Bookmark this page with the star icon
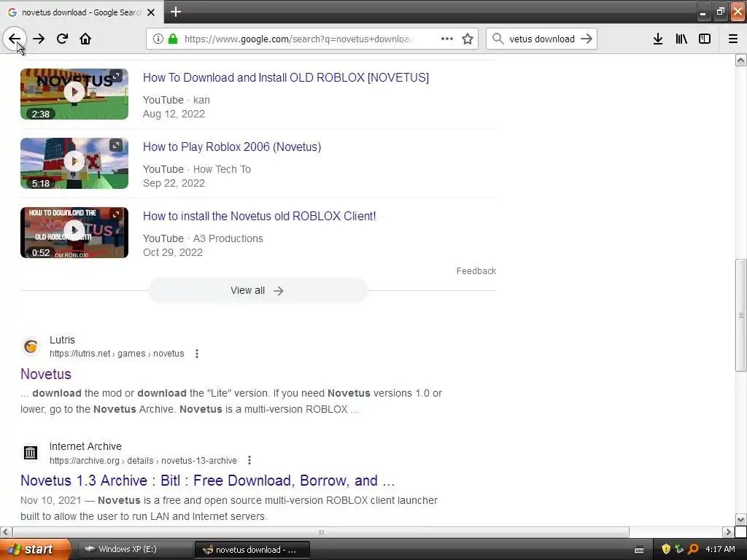This screenshot has height=560, width=747. point(468,39)
